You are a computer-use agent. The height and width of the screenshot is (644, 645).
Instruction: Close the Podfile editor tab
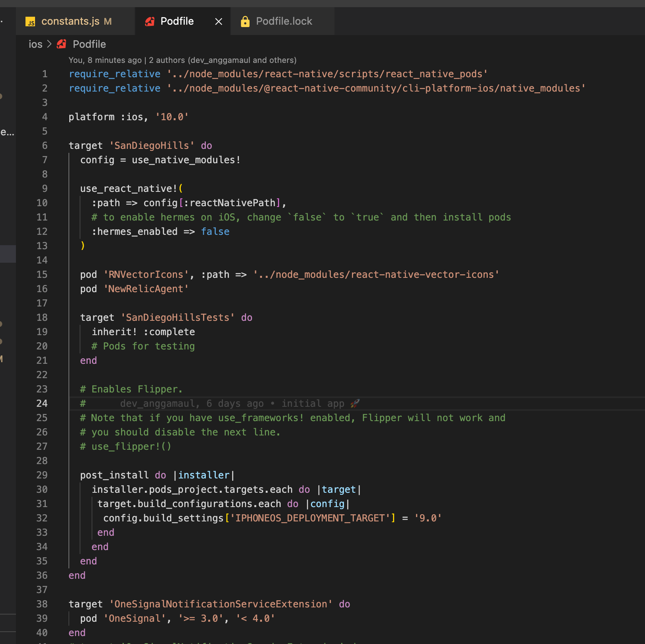click(x=218, y=21)
